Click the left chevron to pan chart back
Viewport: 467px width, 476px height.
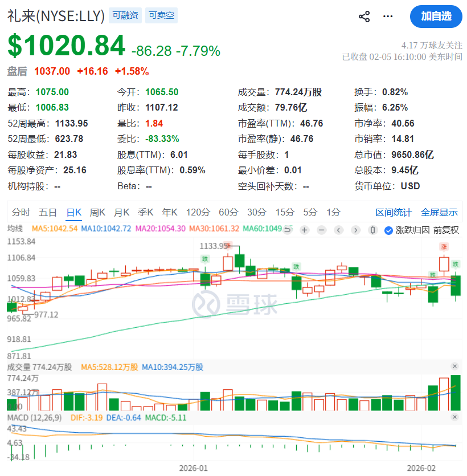click(x=338, y=230)
